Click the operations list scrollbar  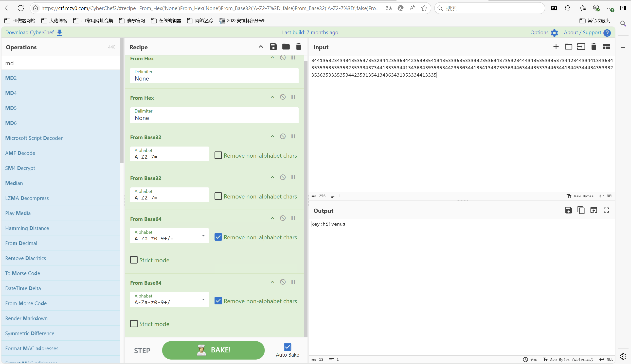[122, 100]
